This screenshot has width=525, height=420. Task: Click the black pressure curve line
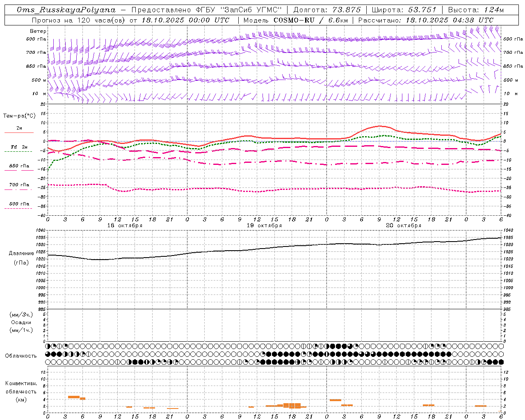275,248
